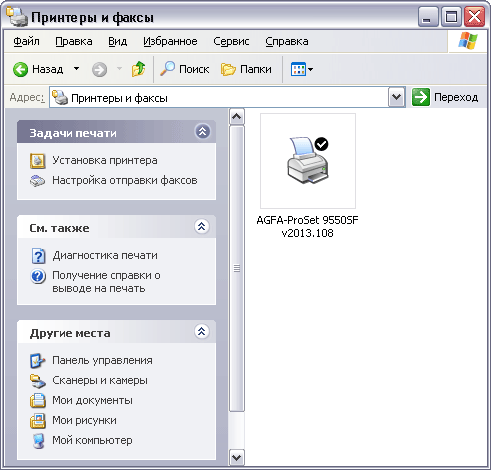Open the Вид menu
The height and width of the screenshot is (470, 491).
coord(118,41)
